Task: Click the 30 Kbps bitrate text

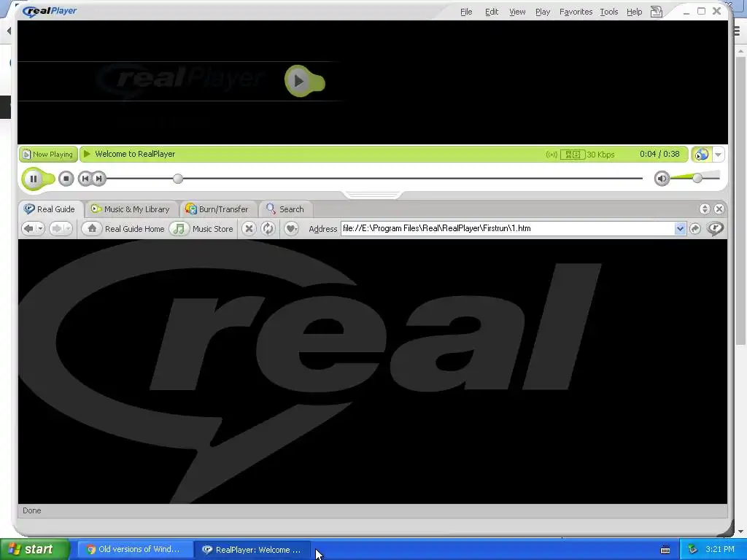Action: click(600, 155)
